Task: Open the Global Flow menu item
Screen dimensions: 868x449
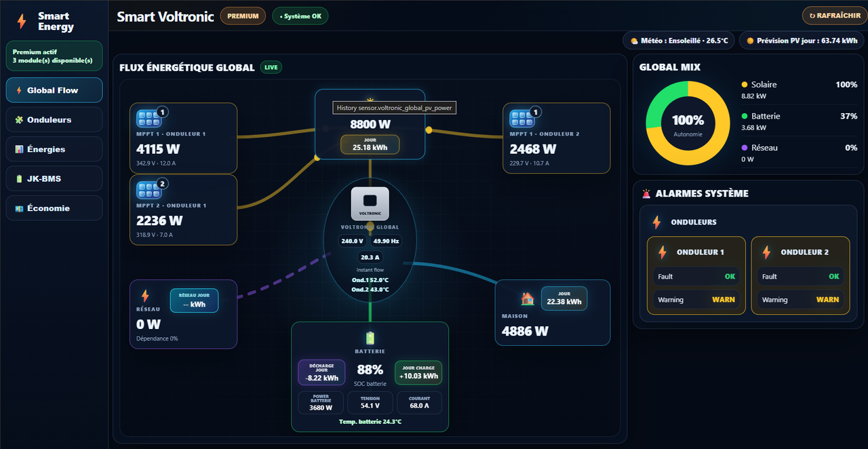Action: pyautogui.click(x=54, y=90)
